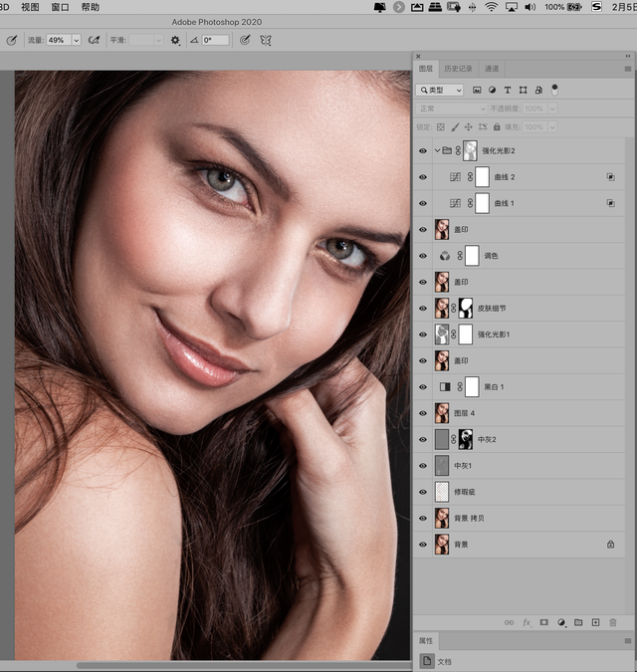The width and height of the screenshot is (637, 672).
Task: Select the 中灰1 layer
Action: [x=518, y=465]
